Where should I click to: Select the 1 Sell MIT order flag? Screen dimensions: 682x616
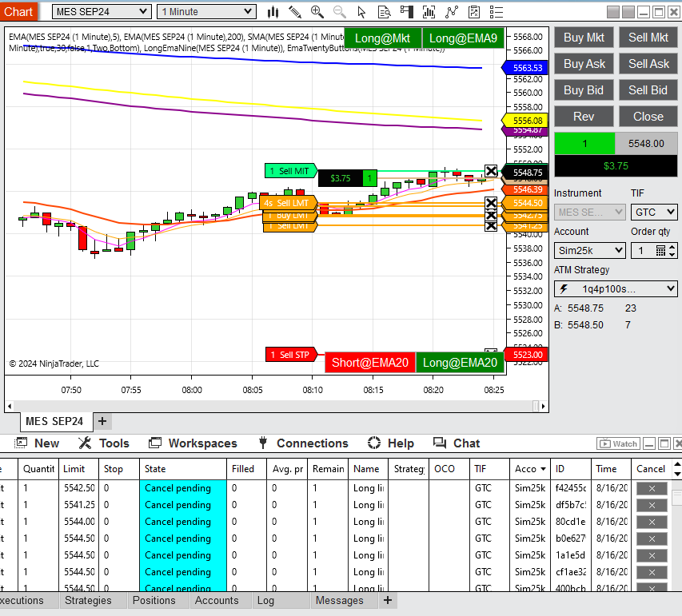(290, 171)
